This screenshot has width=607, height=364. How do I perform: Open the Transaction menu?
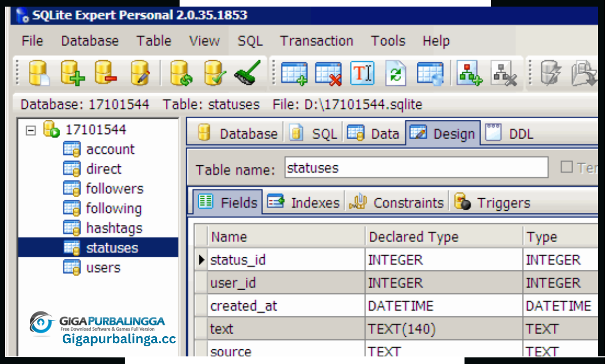[x=317, y=41]
